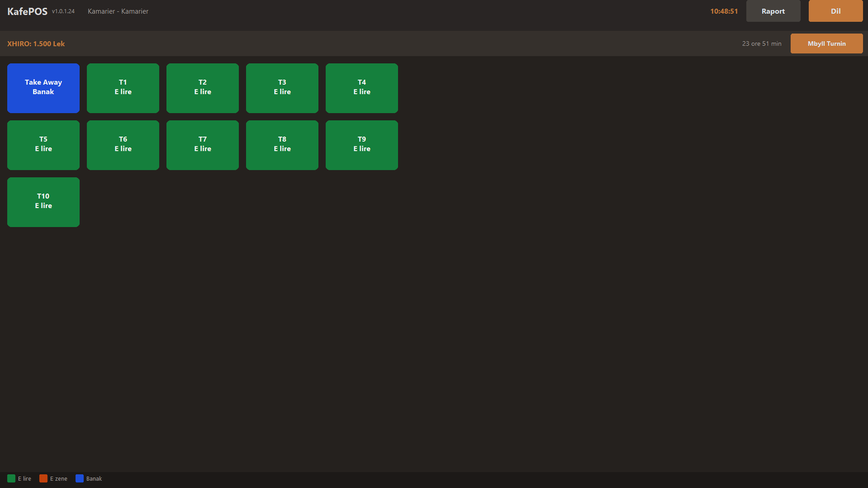
Task: Click the KafePOS logo text
Action: click(x=27, y=11)
